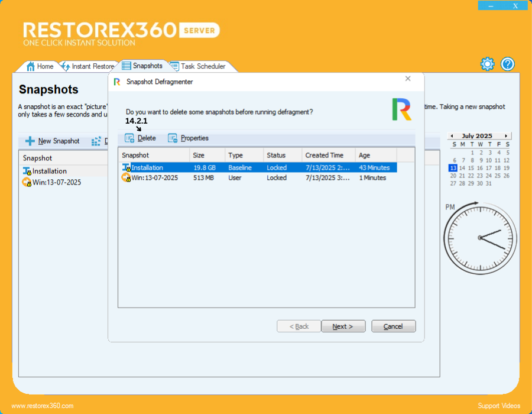Select July 1 in the calendar
Screen dimensions: 532x414
coord(472,153)
